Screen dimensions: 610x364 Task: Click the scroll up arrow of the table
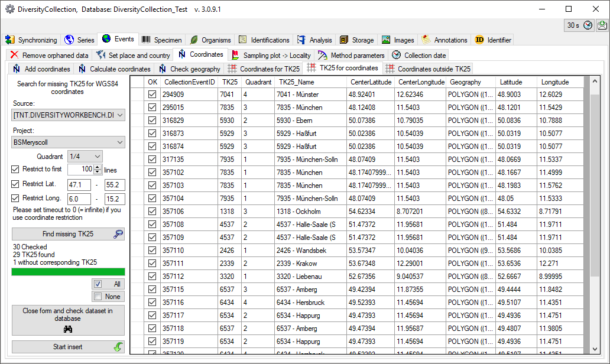coord(595,82)
